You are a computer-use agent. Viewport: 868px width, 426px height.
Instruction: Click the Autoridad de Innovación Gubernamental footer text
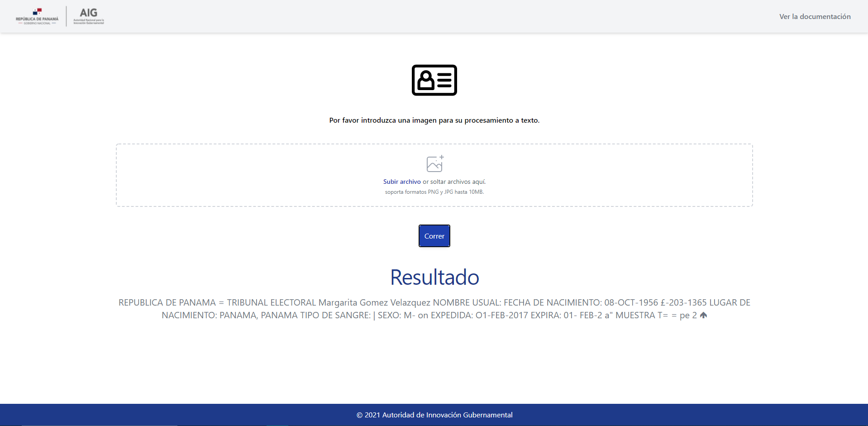tap(434, 415)
